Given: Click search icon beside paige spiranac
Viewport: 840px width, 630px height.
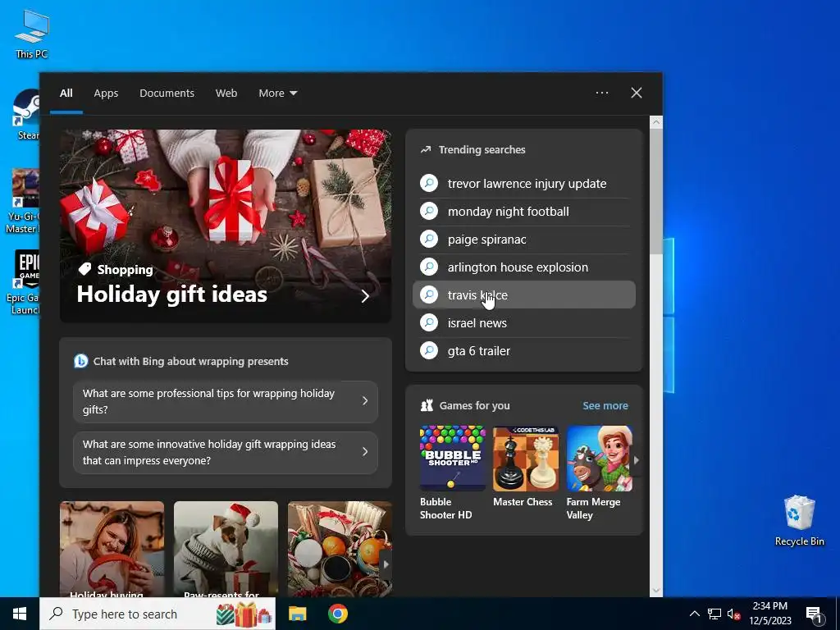Looking at the screenshot, I should (x=429, y=239).
